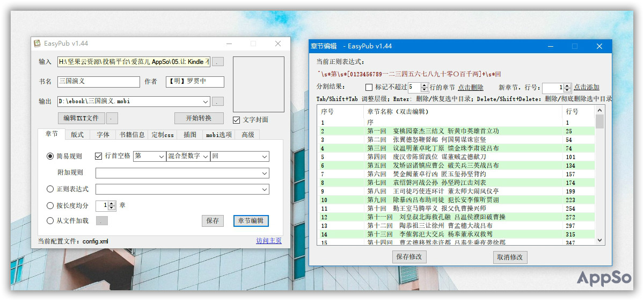The width and height of the screenshot is (644, 301).
Task: Click the '.' button beside 编辑TXT文件
Action: (x=112, y=118)
